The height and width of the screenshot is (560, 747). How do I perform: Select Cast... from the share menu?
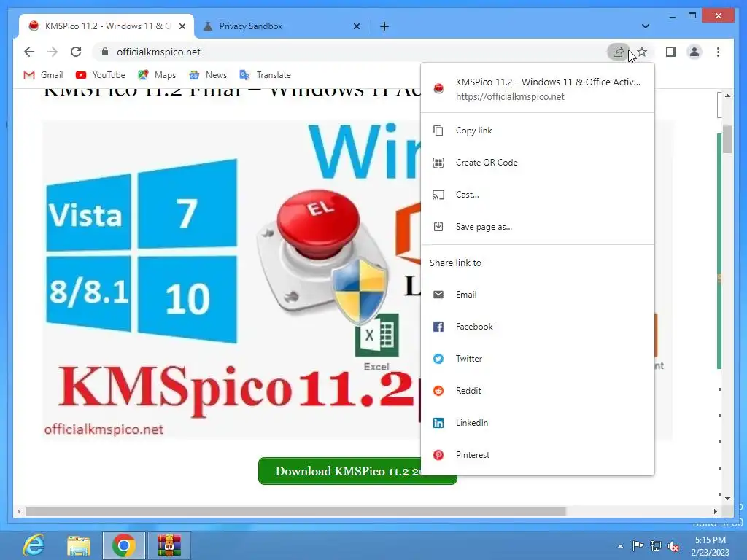tap(538, 194)
